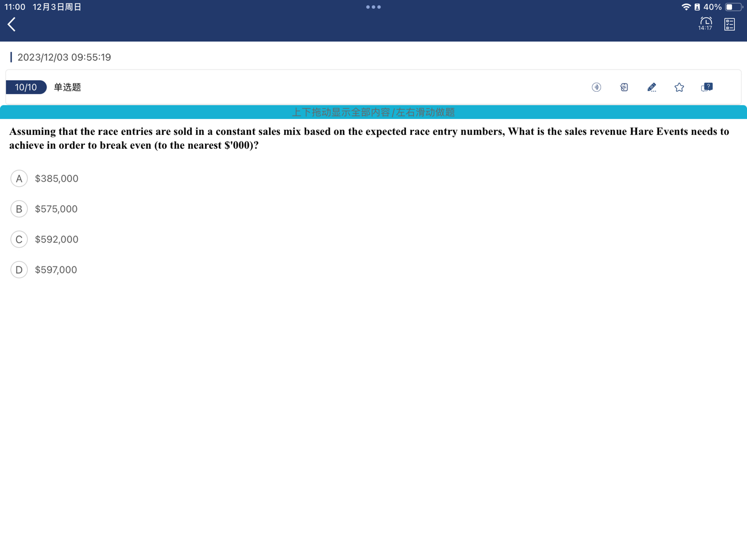Screen dimensions: 747x560
Task: Tap the teal swipe-hint banner
Action: 373,112
